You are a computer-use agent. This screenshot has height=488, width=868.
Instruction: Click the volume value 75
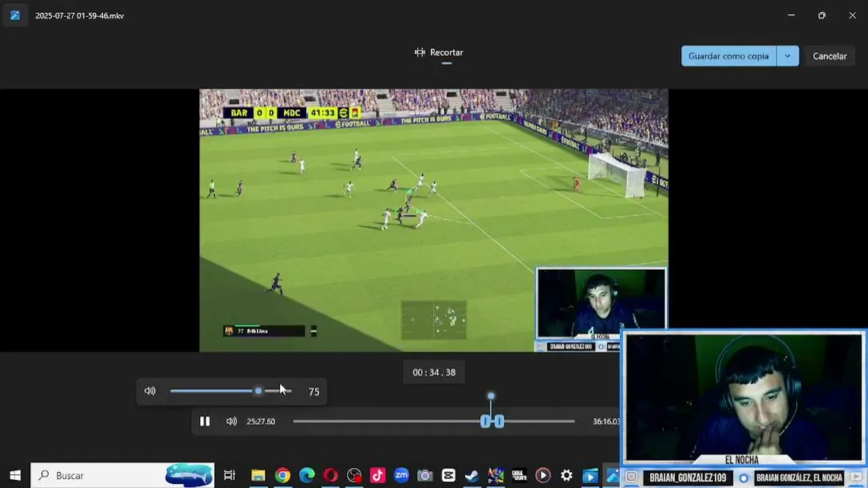(314, 392)
